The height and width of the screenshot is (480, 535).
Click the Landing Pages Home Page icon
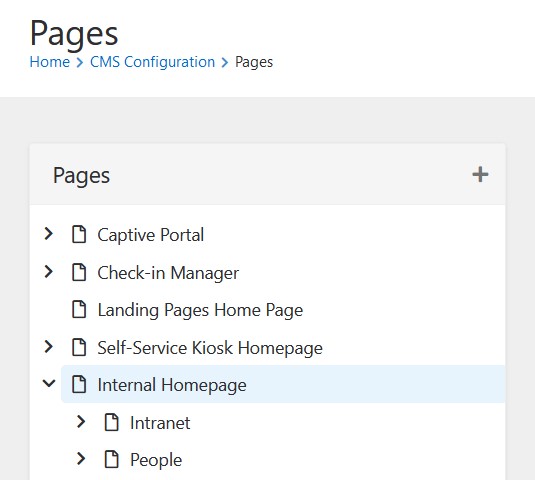[79, 309]
